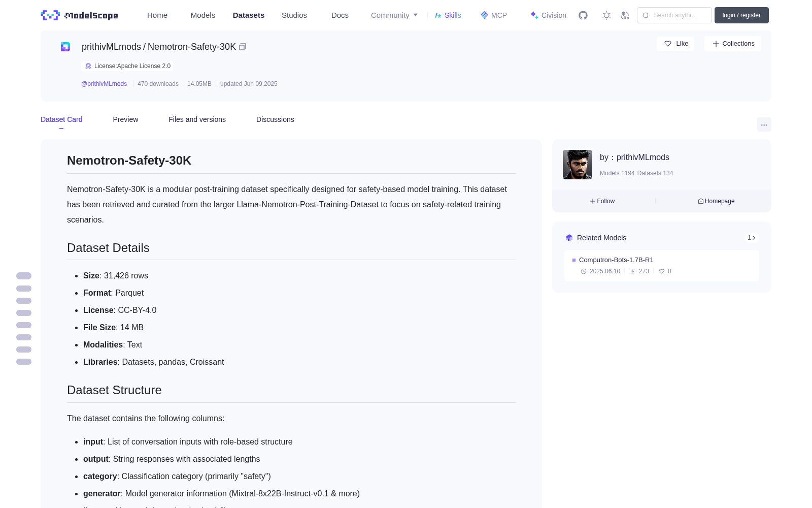Switch to the Preview tab
The width and height of the screenshot is (812, 508).
click(x=125, y=119)
